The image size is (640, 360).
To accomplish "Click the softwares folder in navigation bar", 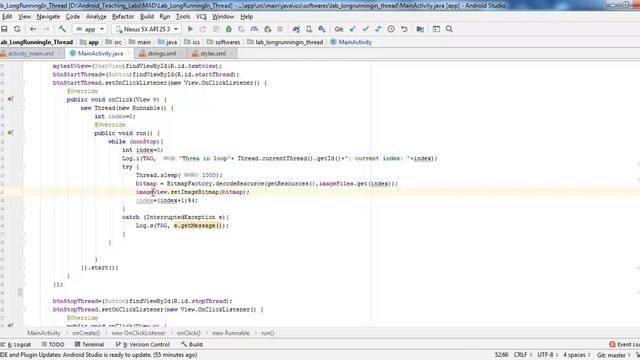I will (x=223, y=42).
